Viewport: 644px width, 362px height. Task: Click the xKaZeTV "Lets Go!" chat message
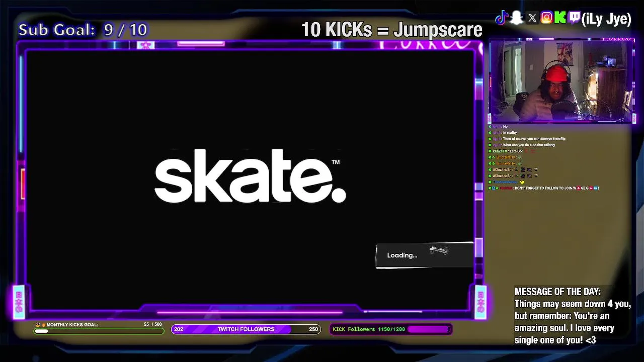(x=516, y=151)
